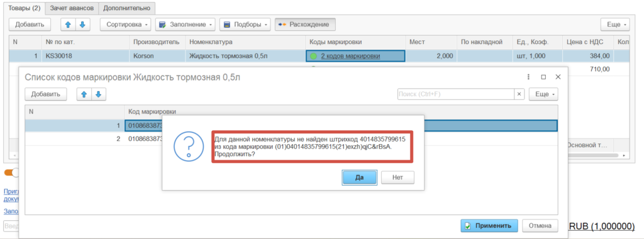Click the move-up arrow in the main toolbar
Viewport: 644px width, 239px height.
(68, 25)
